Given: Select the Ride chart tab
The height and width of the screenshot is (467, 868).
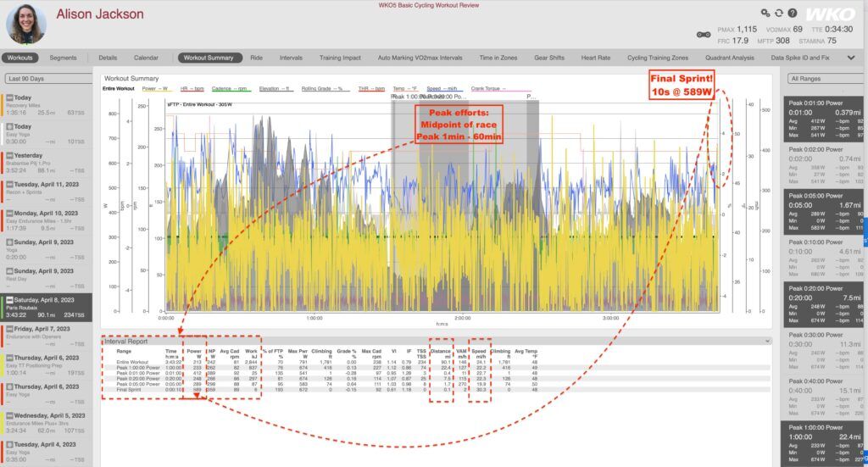Looking at the screenshot, I should tap(256, 58).
